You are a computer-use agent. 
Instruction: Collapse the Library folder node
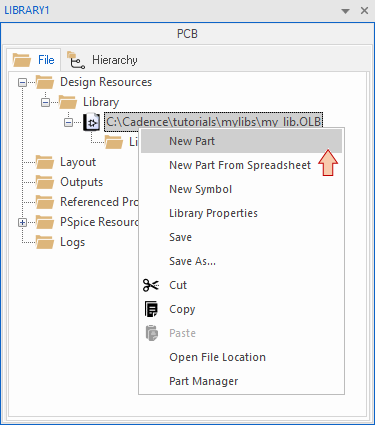click(x=45, y=102)
